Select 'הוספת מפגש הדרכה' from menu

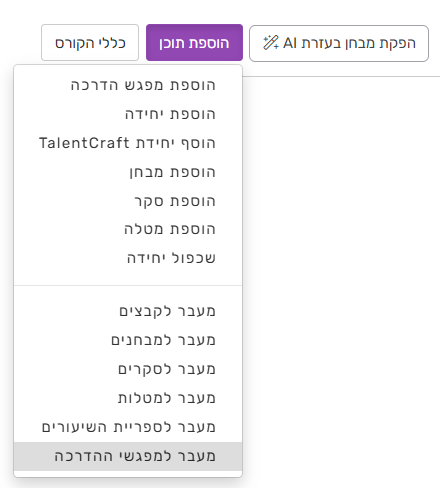tap(128, 85)
